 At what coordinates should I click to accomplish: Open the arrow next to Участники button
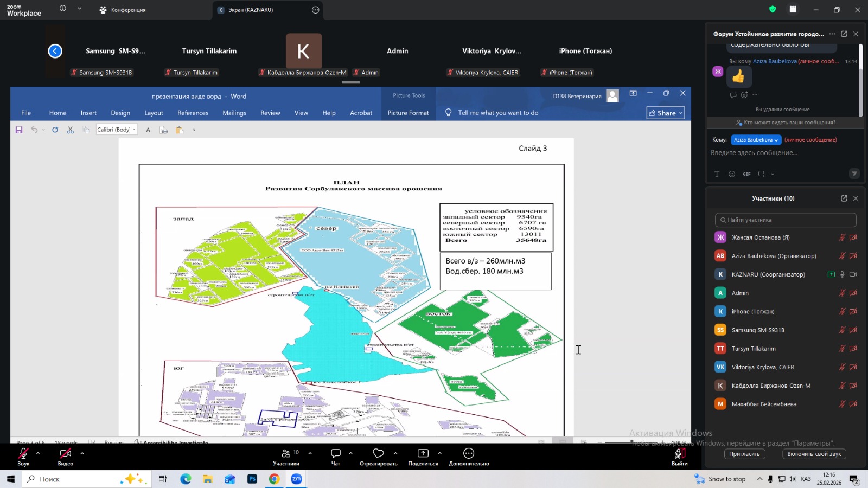coord(310,453)
